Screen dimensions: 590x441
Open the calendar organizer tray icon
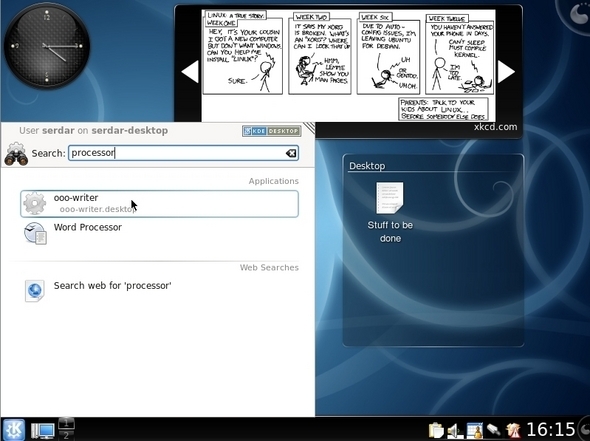pos(474,430)
